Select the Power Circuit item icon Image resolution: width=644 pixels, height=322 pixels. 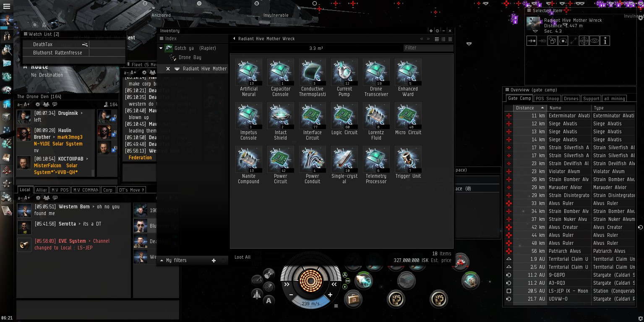281,159
